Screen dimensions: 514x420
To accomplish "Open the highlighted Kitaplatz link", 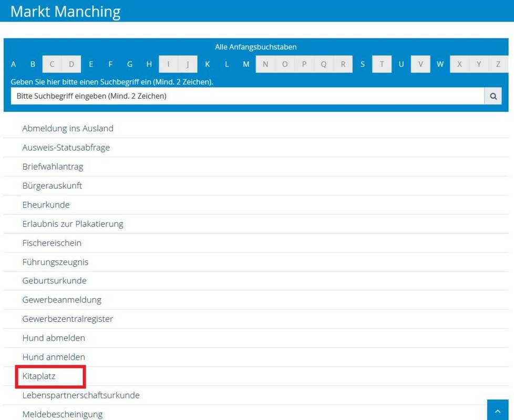I will [x=39, y=376].
